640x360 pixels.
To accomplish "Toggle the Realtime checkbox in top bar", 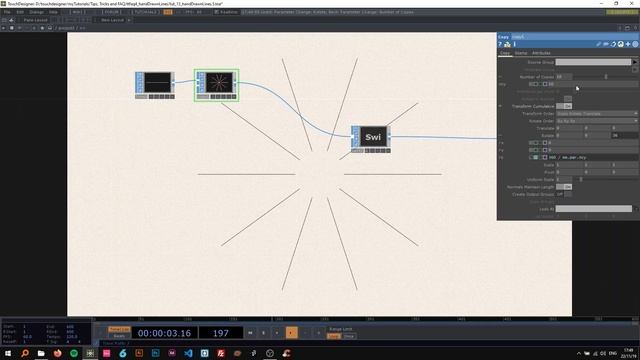I will 216,12.
